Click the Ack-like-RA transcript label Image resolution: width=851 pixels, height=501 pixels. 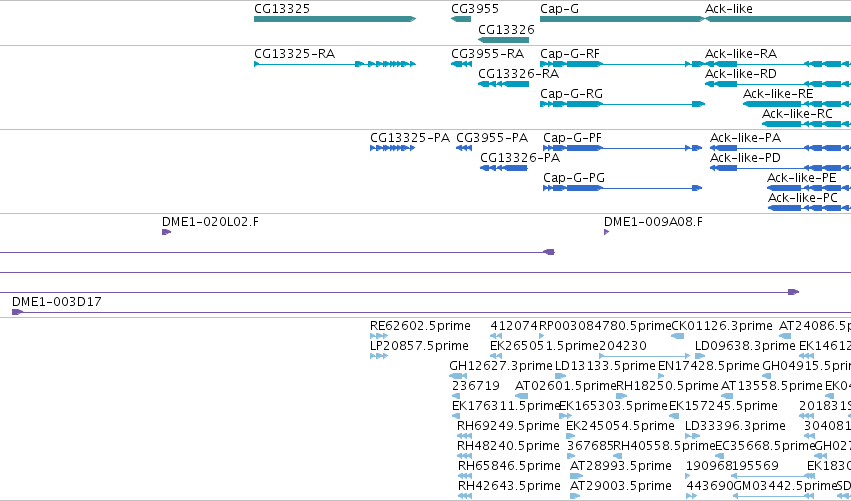741,54
